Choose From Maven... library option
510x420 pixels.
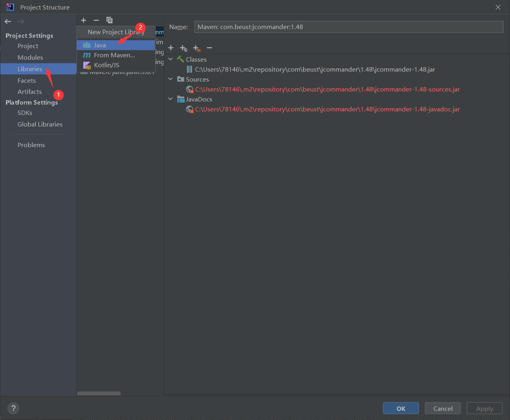point(116,55)
